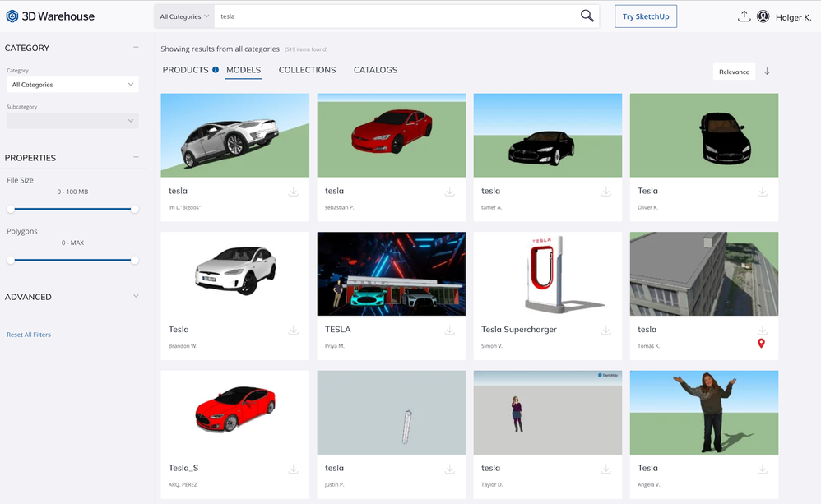The height and width of the screenshot is (504, 821).
Task: Open author Simon V.'s profile link
Action: pos(492,346)
